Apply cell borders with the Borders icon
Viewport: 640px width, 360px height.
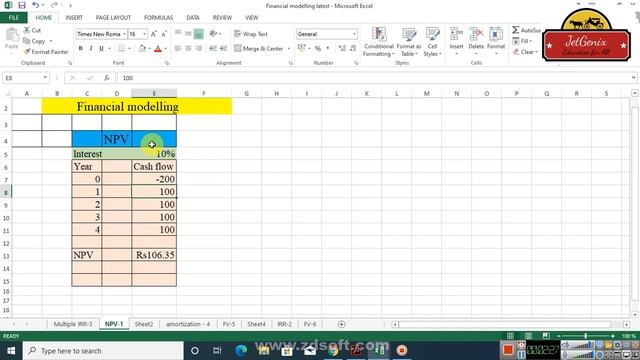pos(121,49)
